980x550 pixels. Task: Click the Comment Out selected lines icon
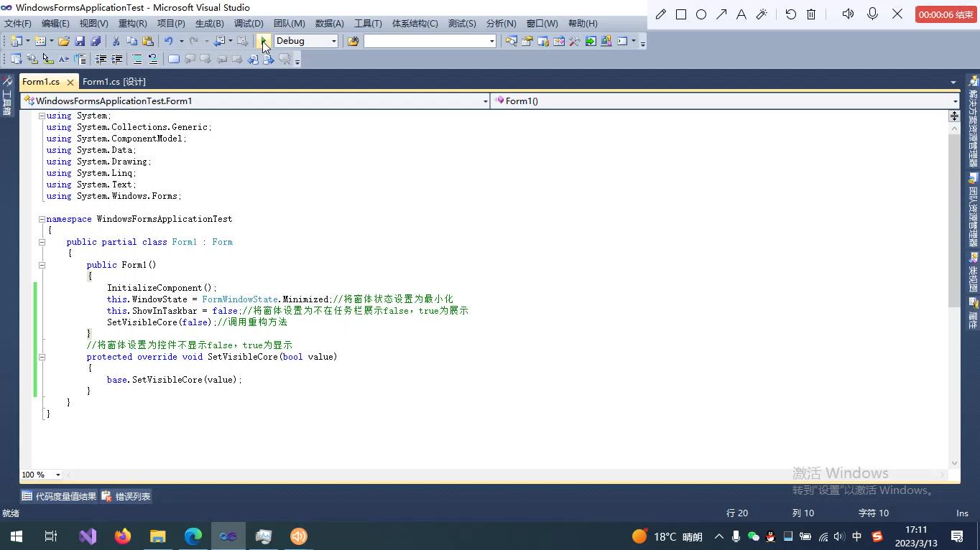137,59
